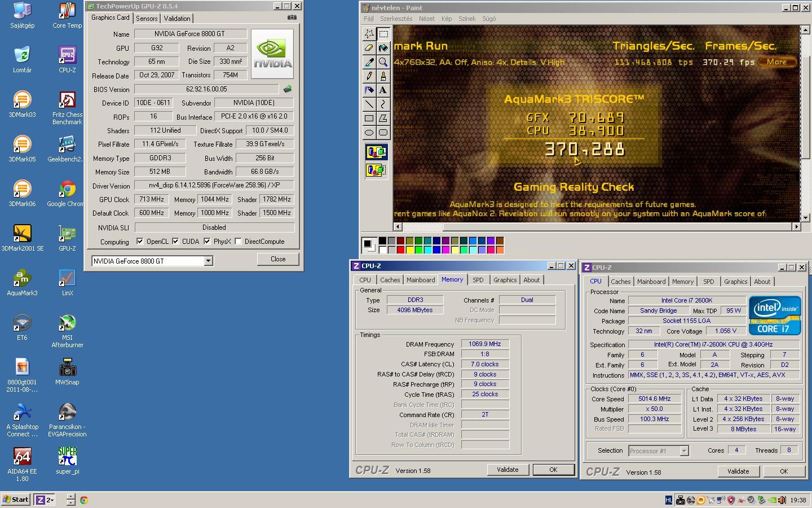Open the Színek menu in Paint
This screenshot has height=508, width=812.
pos(467,19)
